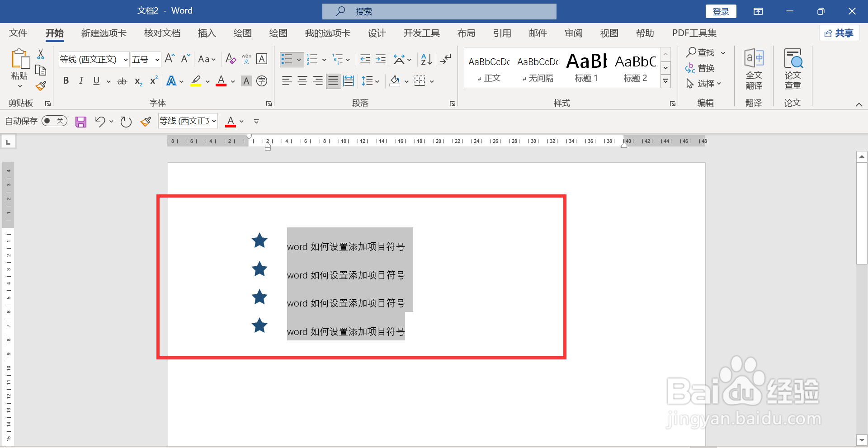Expand the bullet library dropdown arrow

(x=299, y=60)
